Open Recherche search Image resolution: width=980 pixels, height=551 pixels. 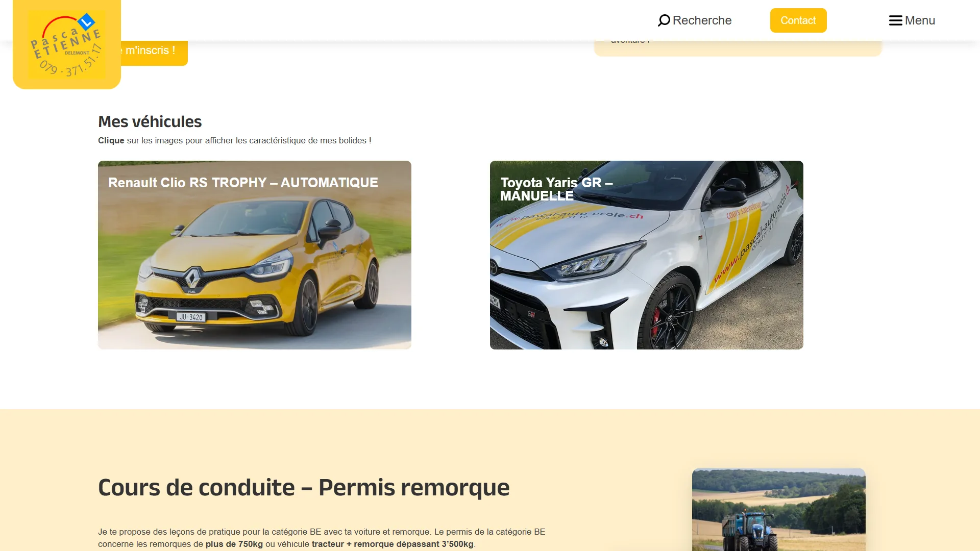[695, 20]
